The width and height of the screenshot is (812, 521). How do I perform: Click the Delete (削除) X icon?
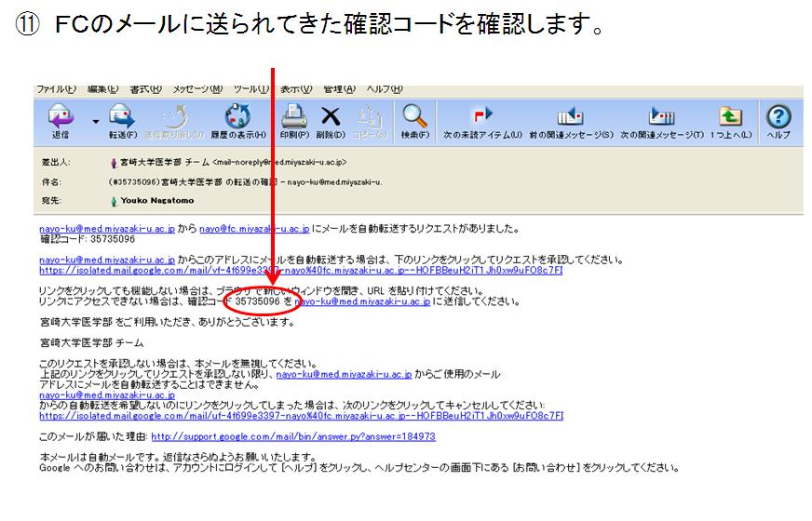[x=331, y=117]
